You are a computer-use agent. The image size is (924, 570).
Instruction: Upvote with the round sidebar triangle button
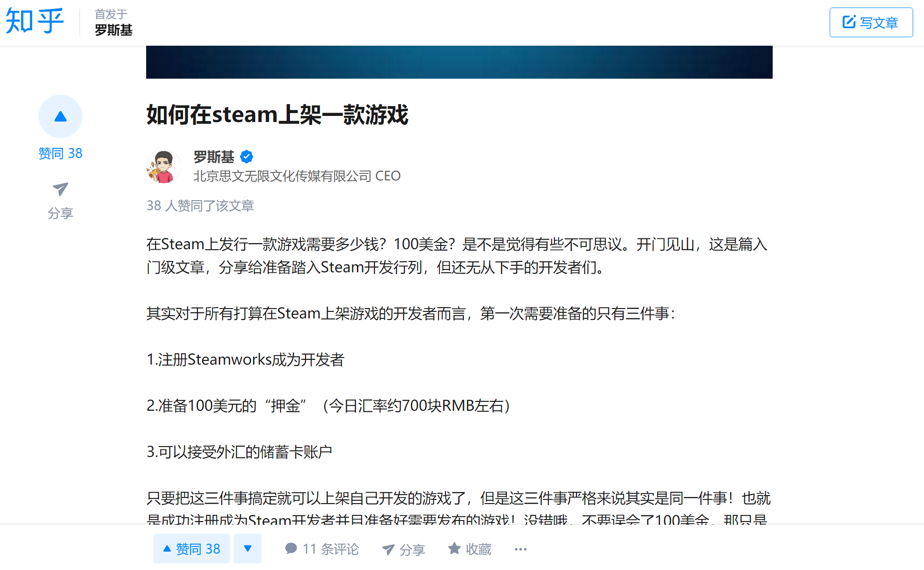tap(60, 116)
